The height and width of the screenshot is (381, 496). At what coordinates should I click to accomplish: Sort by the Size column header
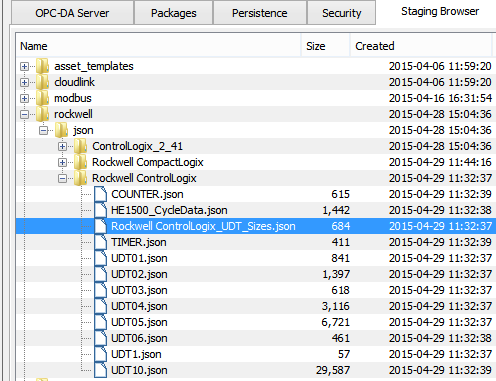(x=326, y=46)
